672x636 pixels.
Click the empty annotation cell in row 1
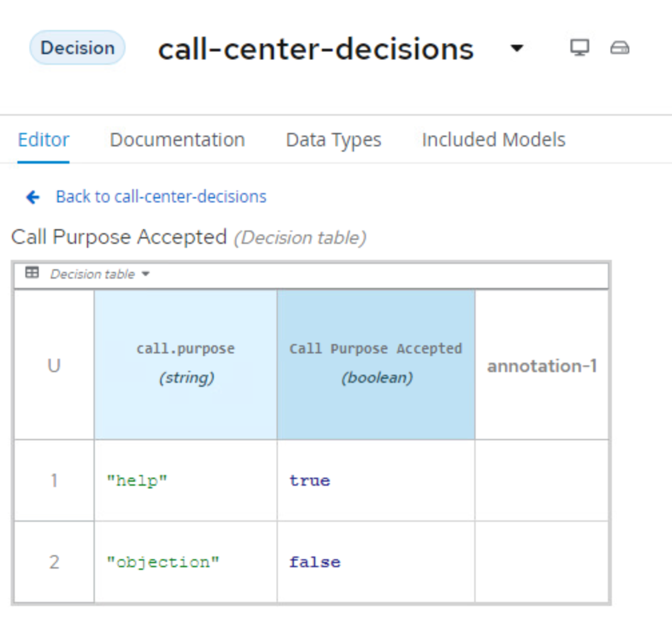point(542,480)
